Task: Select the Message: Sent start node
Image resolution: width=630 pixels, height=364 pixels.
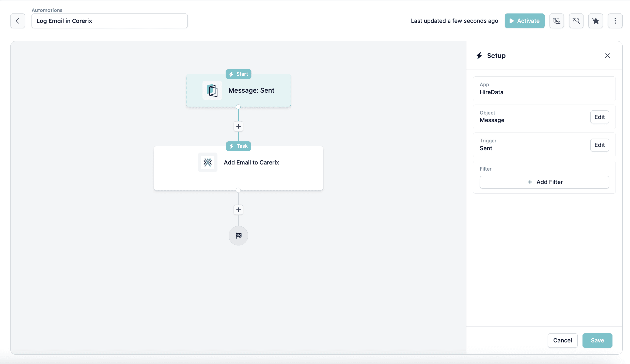Action: (x=238, y=90)
